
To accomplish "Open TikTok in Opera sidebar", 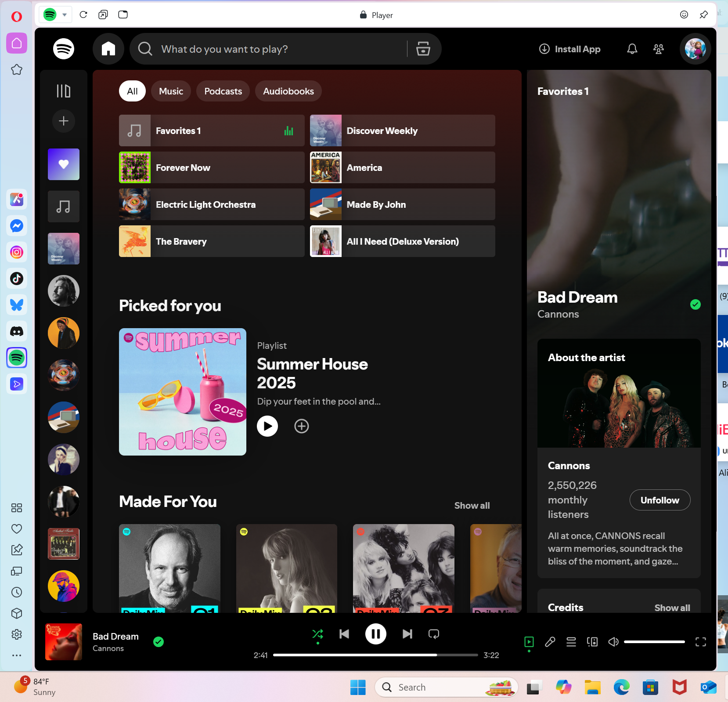I will click(17, 279).
